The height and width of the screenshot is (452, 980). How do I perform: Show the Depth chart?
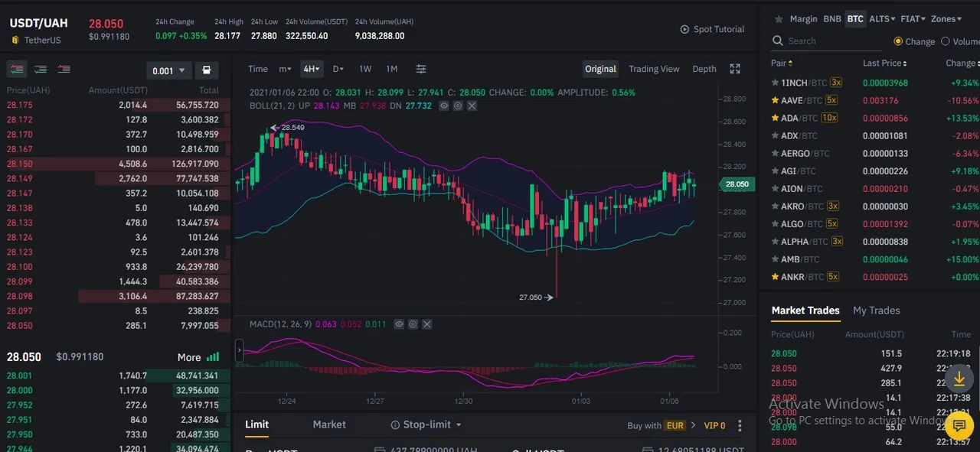click(704, 69)
